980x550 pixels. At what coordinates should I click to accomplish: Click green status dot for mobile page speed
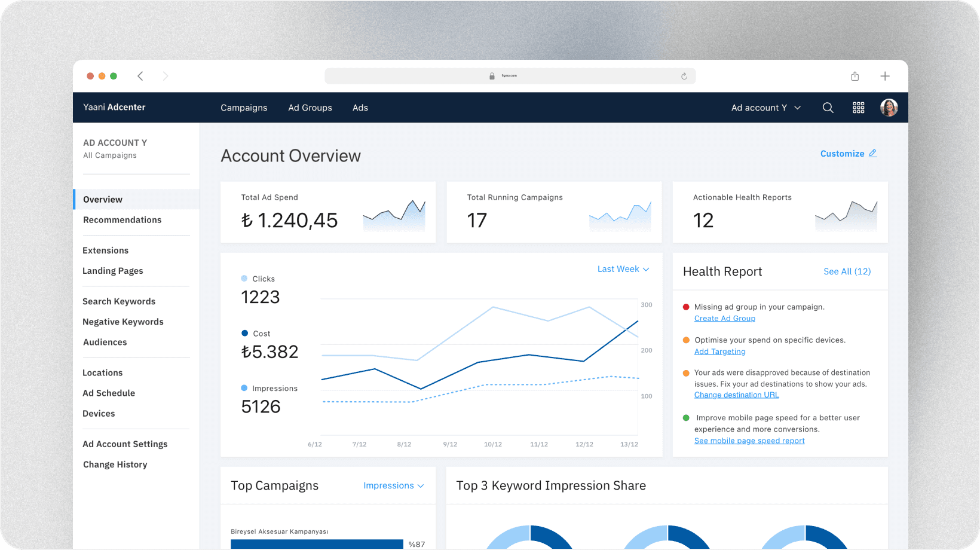[x=686, y=418]
